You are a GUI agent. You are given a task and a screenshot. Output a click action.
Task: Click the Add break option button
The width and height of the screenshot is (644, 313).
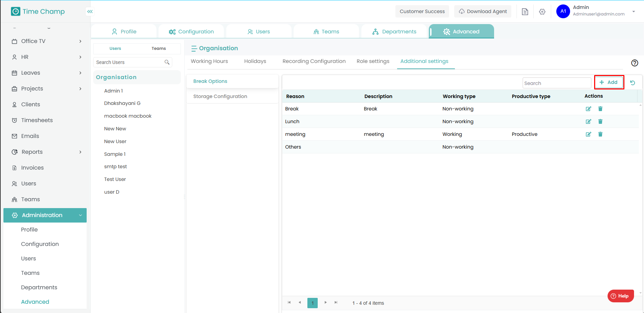tap(609, 83)
